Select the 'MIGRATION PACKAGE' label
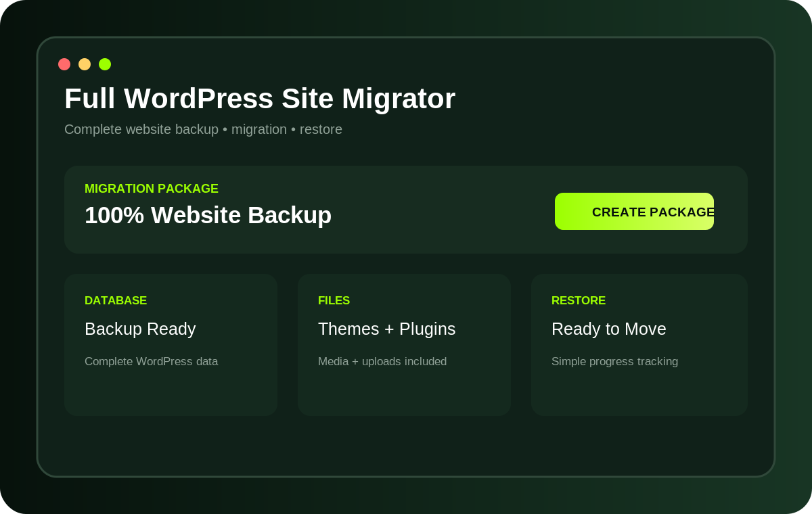Screen dimensions: 812x514 (152, 189)
